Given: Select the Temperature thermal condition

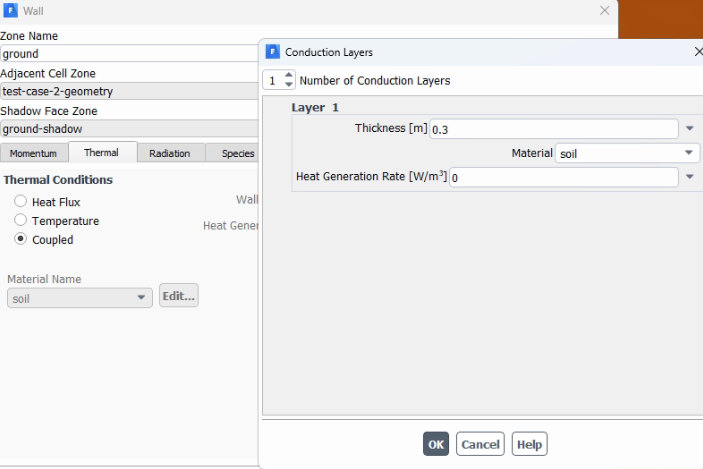Looking at the screenshot, I should [x=20, y=220].
